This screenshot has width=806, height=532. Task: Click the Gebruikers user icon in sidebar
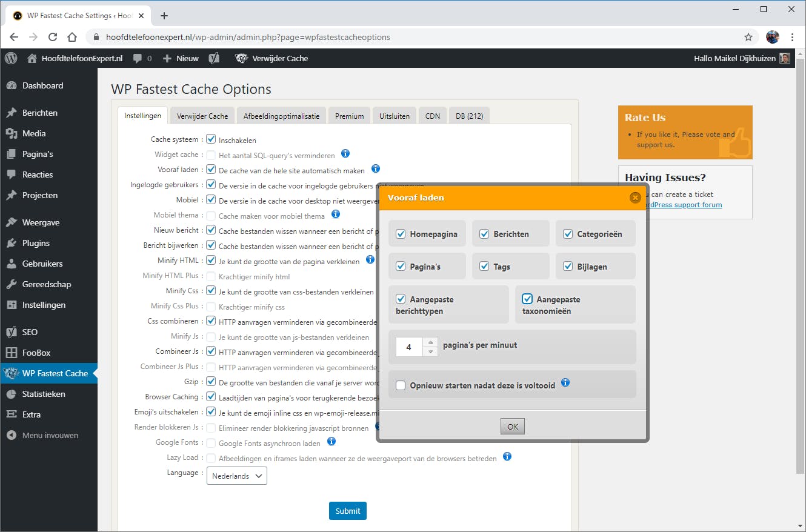[x=11, y=264]
